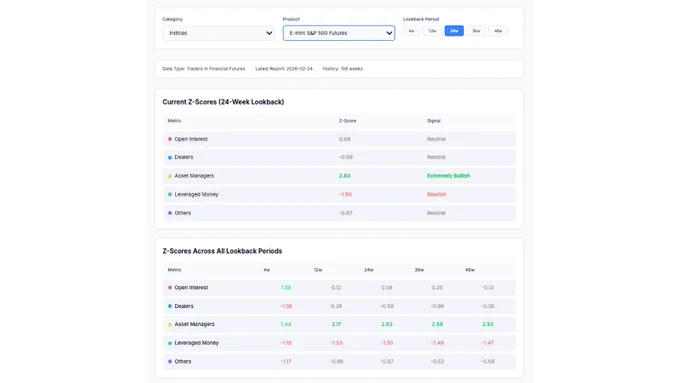The width and height of the screenshot is (680, 383).
Task: Click the Asset Managers 4w value 1.44
Action: [286, 324]
